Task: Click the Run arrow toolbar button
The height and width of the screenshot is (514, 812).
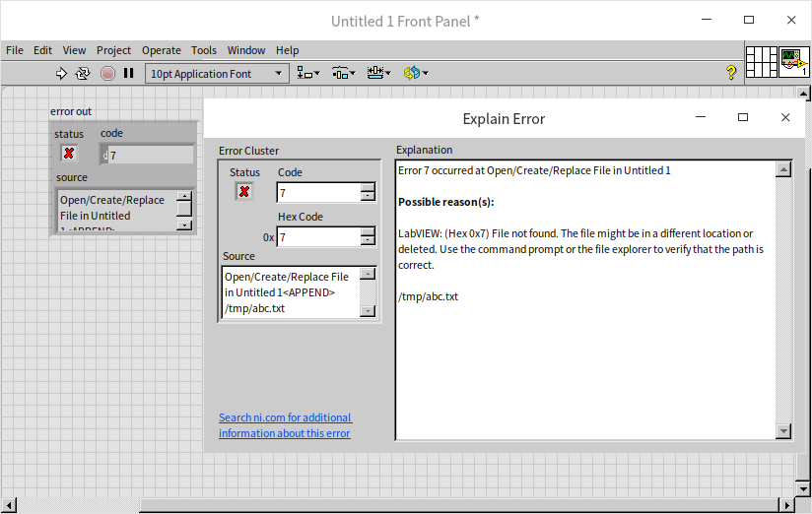Action: (61, 73)
